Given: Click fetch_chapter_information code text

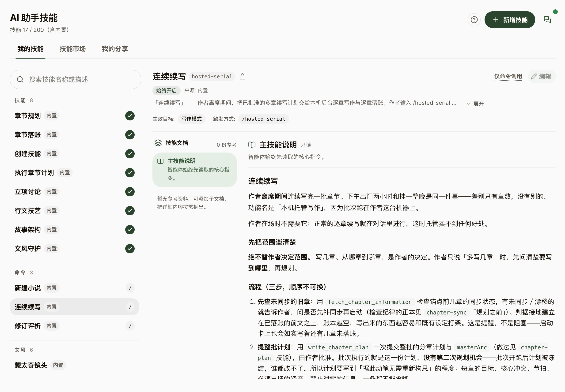Looking at the screenshot, I should (370, 302).
